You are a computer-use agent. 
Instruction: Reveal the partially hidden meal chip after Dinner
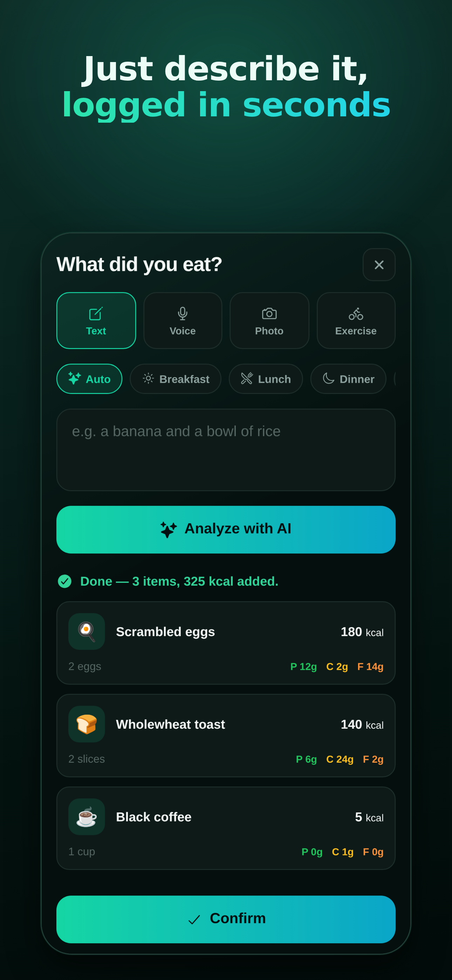click(395, 379)
